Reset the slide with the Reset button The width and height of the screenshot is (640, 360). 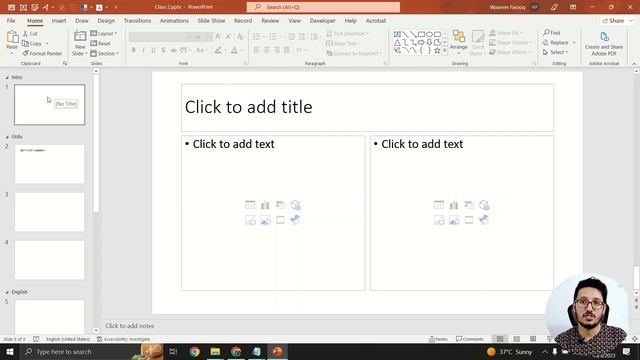100,43
